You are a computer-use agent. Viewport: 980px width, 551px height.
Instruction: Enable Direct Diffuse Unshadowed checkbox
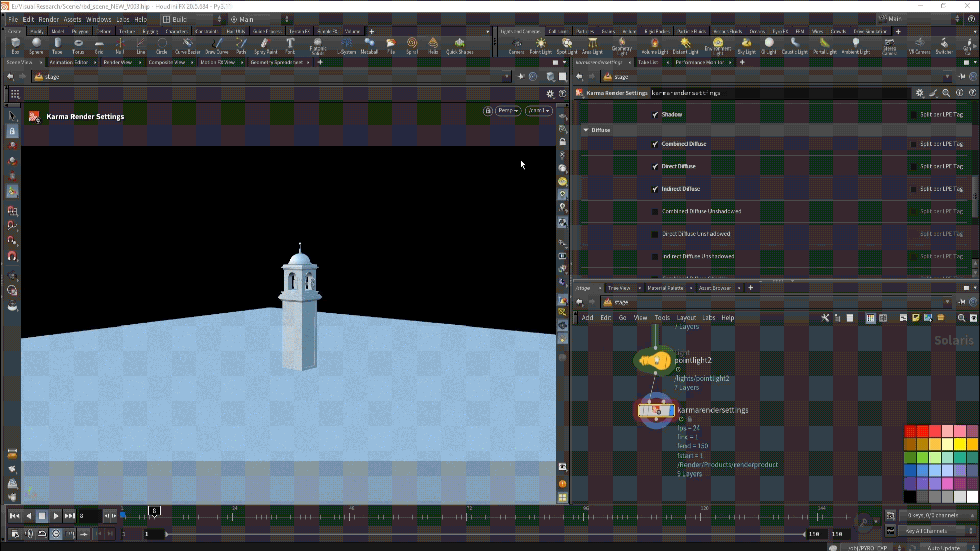tap(655, 234)
